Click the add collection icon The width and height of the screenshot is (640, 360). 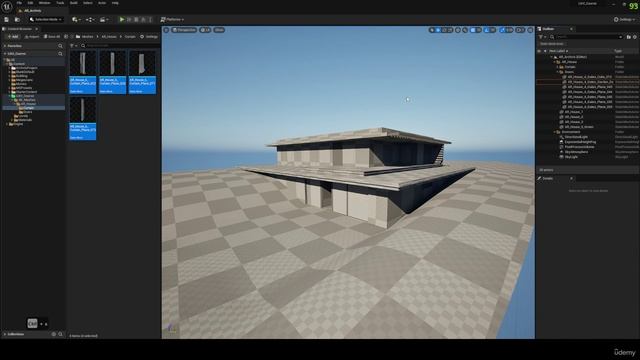tap(53, 334)
